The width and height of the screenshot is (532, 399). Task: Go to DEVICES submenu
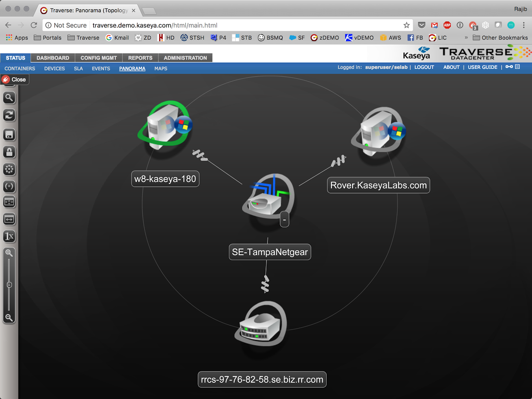(x=54, y=68)
